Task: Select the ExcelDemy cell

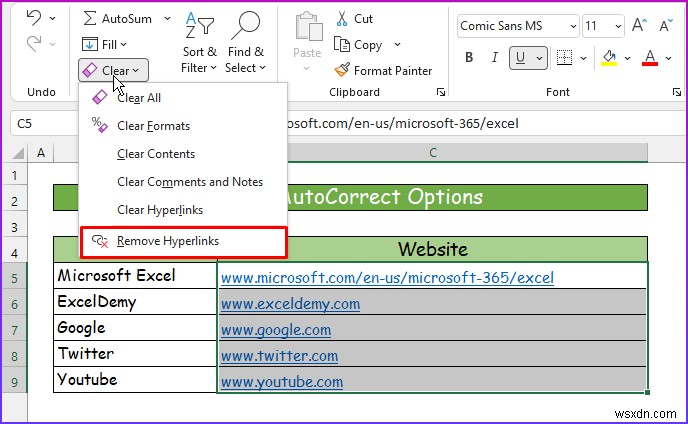Action: click(135, 302)
